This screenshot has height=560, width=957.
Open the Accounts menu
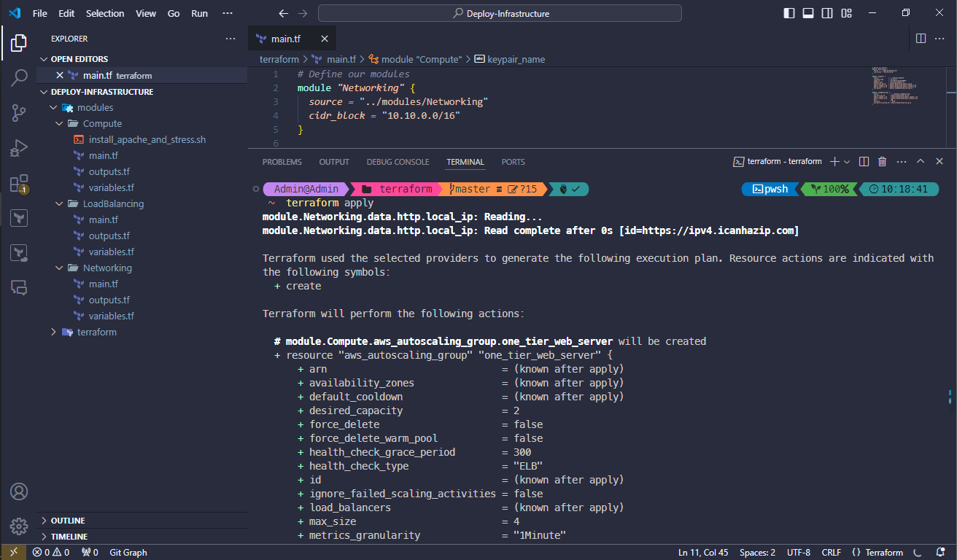tap(19, 491)
